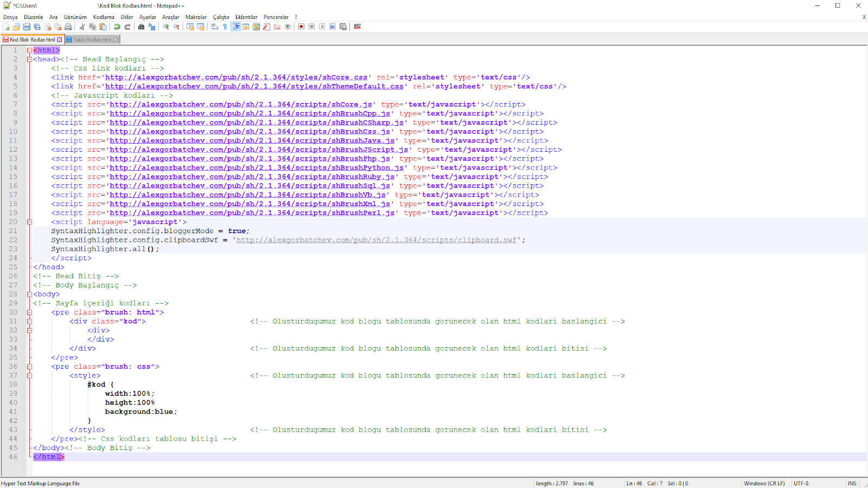868x488 pixels.
Task: Open Folder as Workspace panel
Action: [277, 27]
